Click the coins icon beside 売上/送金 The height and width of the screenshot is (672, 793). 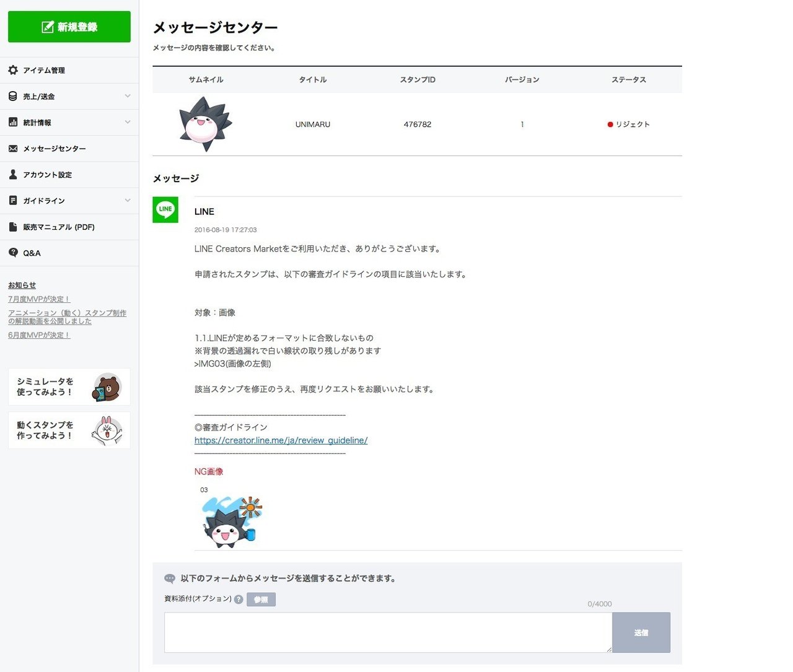(x=12, y=96)
